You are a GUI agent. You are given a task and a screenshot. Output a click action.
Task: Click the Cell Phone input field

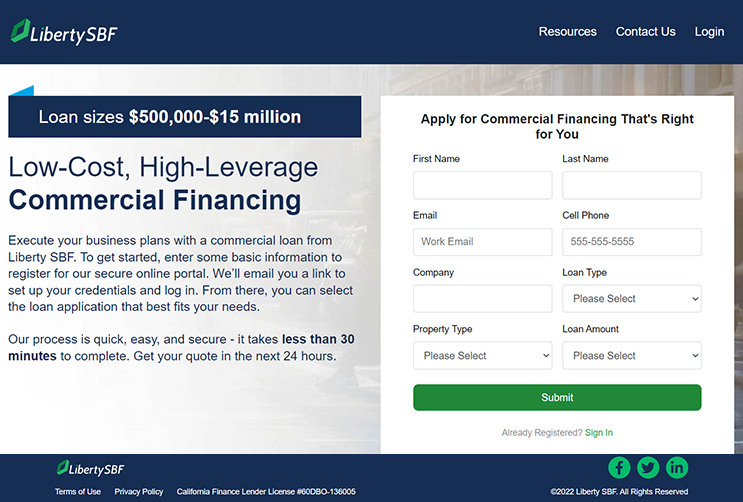point(632,242)
